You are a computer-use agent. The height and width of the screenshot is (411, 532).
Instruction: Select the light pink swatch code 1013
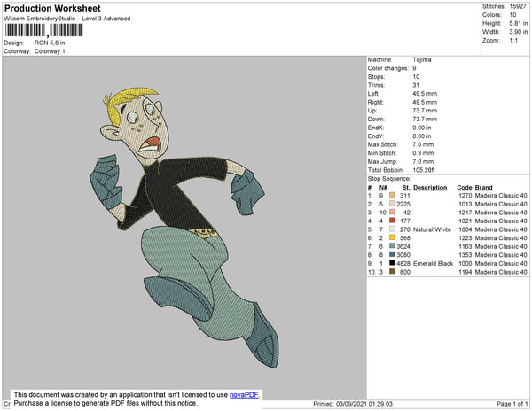pyautogui.click(x=392, y=204)
